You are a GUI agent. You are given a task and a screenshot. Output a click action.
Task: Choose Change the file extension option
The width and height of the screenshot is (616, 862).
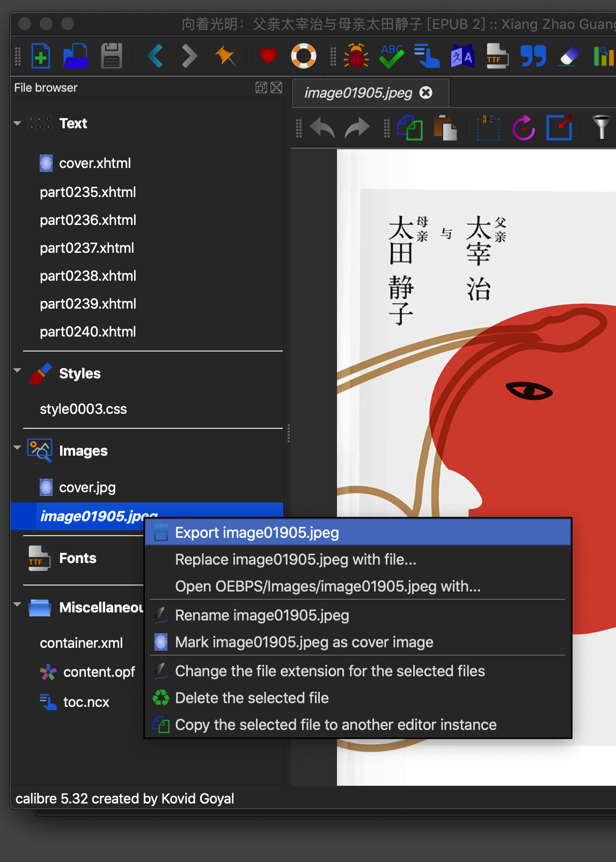[358, 671]
